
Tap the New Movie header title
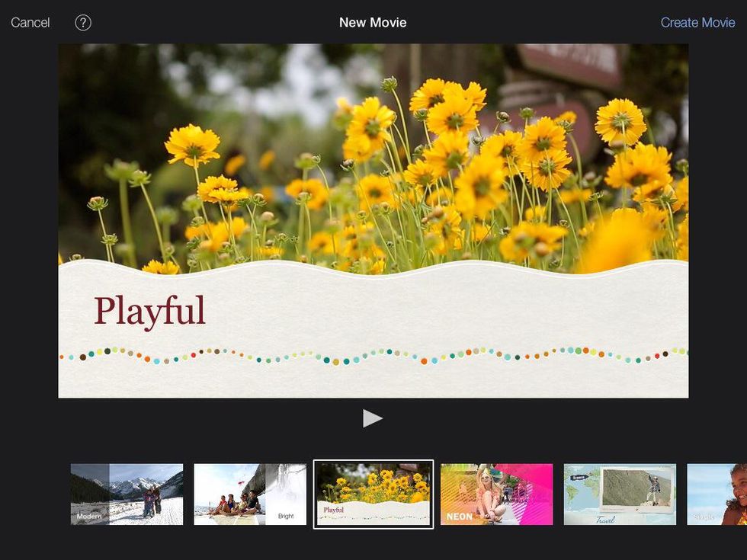373,23
